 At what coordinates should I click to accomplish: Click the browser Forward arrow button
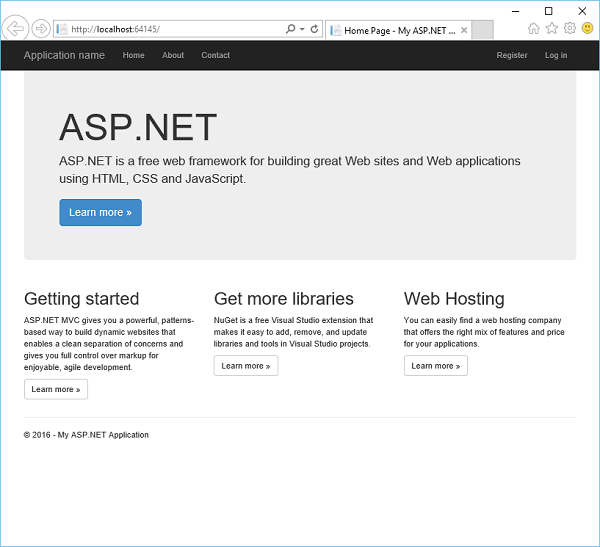[x=41, y=29]
